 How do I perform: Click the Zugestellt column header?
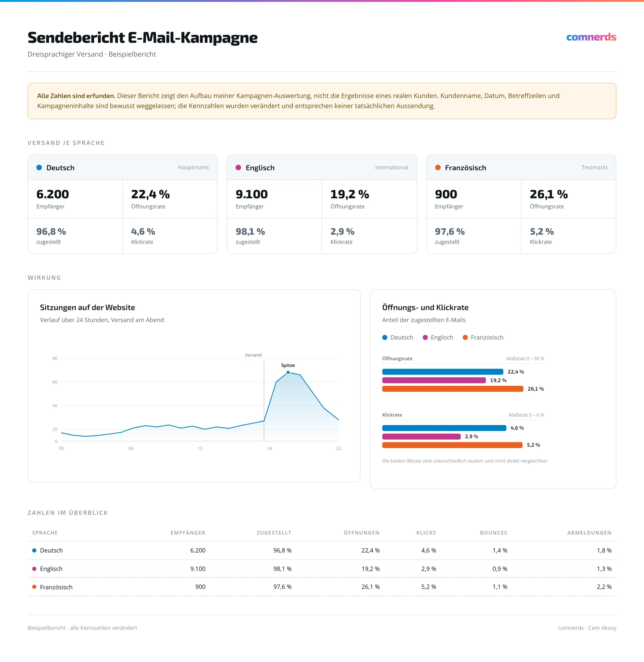point(274,533)
